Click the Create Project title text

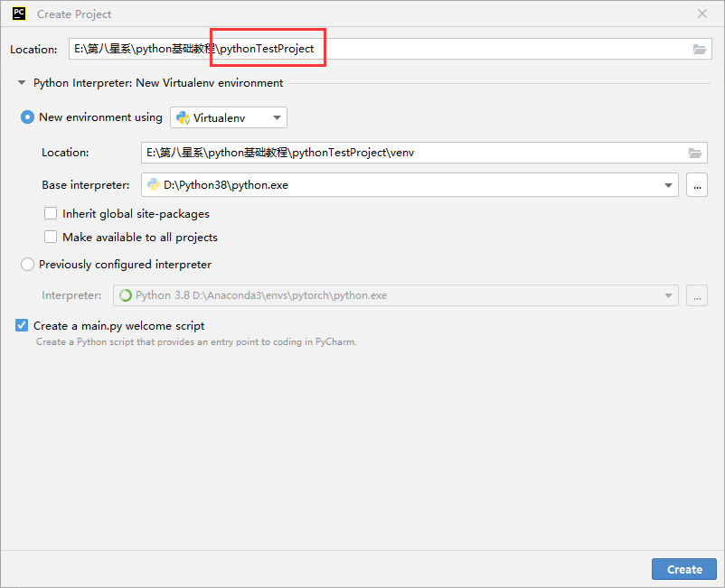coord(74,14)
